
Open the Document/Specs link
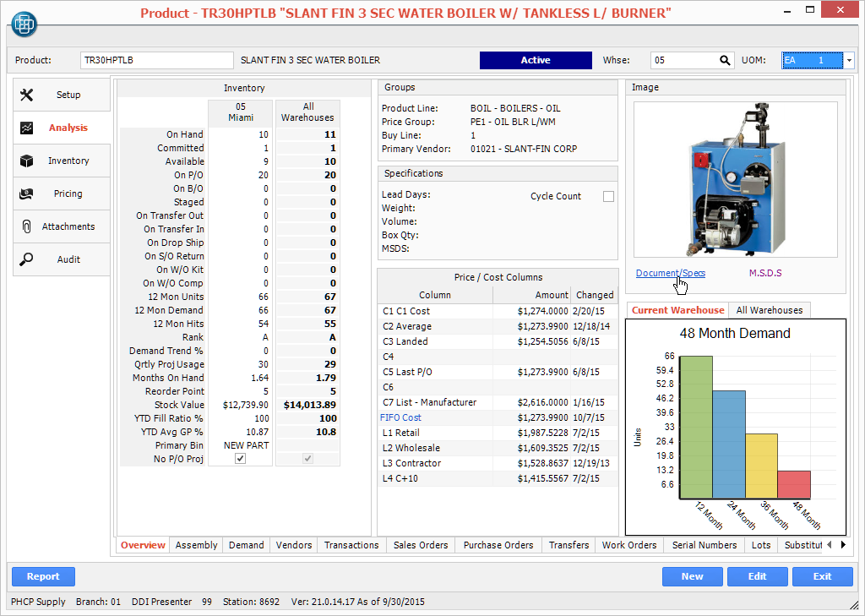click(x=670, y=273)
